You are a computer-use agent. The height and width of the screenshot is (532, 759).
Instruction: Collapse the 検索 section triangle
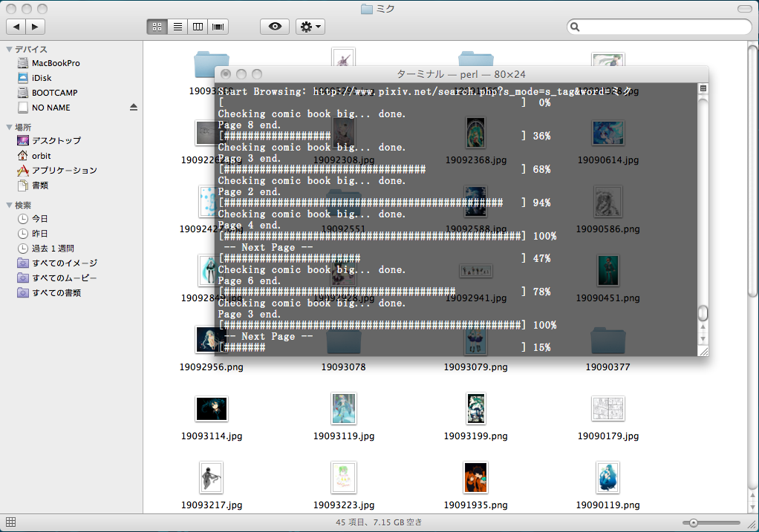point(9,205)
